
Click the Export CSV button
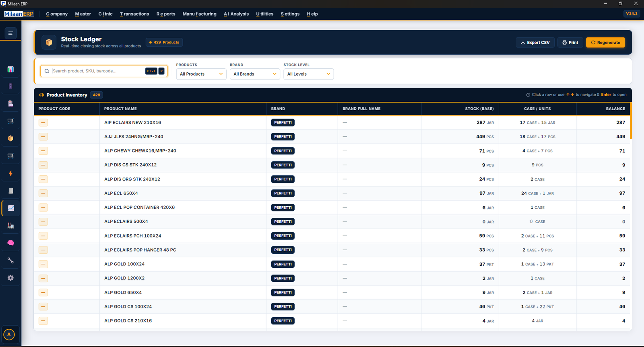click(x=535, y=42)
